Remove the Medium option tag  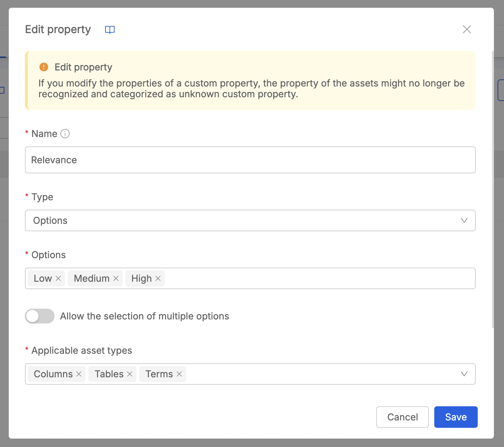point(116,278)
